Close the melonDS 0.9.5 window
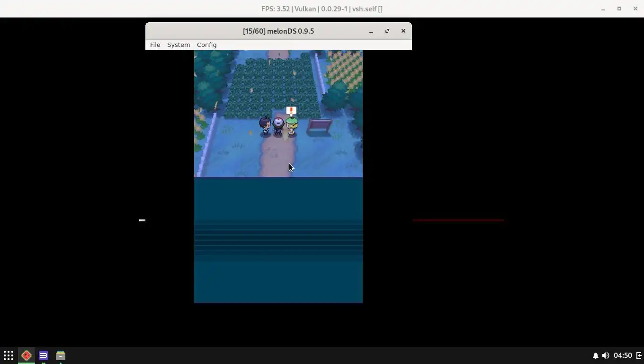This screenshot has width=644, height=364. click(x=403, y=31)
